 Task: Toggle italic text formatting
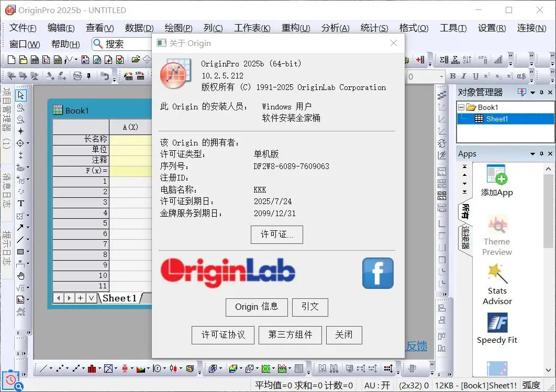pyautogui.click(x=464, y=76)
